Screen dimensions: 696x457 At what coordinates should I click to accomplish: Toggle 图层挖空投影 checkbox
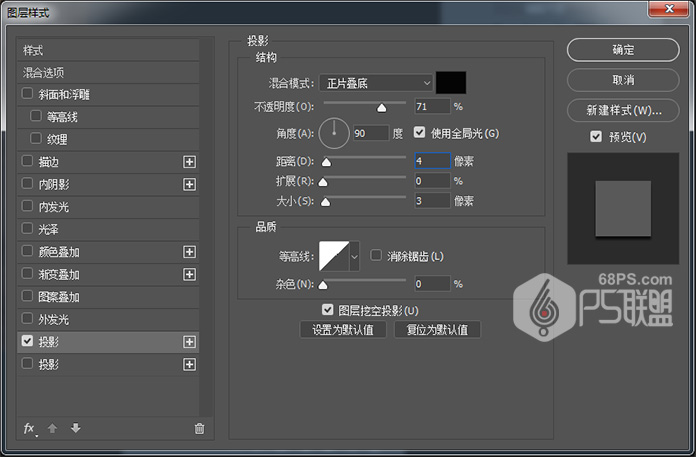[328, 309]
